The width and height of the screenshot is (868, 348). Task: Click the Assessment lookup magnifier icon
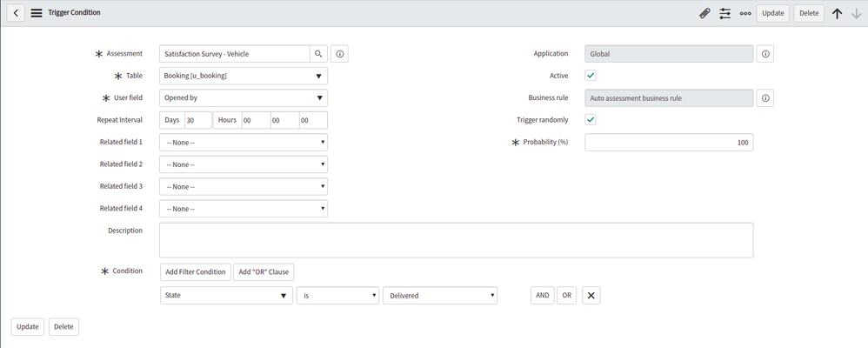318,54
